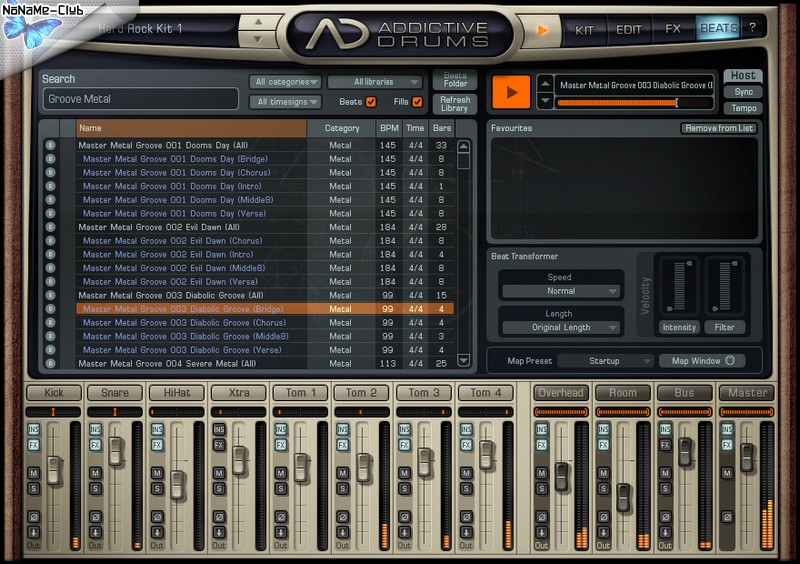Solo the Snare channel
Image resolution: width=800 pixels, height=564 pixels.
(95, 488)
